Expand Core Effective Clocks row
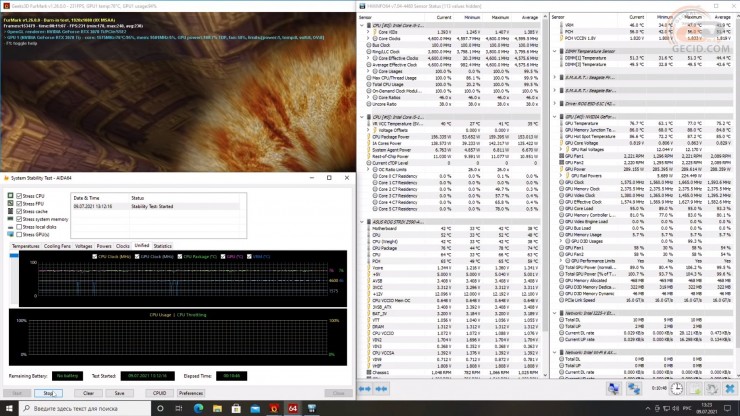 [368, 58]
